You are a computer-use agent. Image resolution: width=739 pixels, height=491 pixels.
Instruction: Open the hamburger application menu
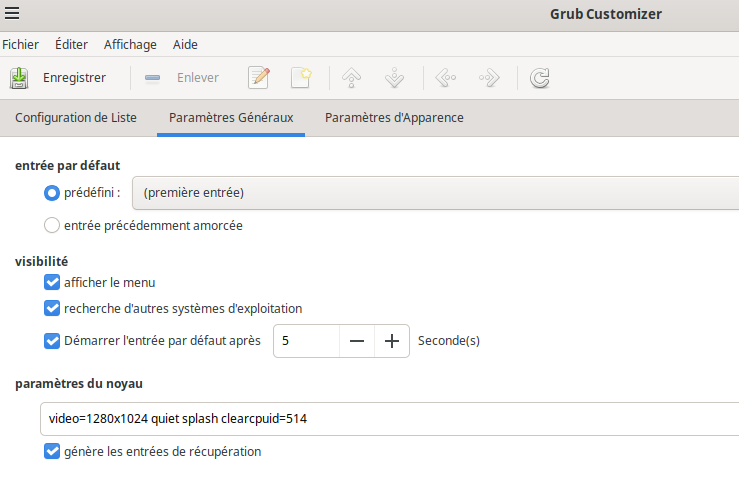click(12, 13)
